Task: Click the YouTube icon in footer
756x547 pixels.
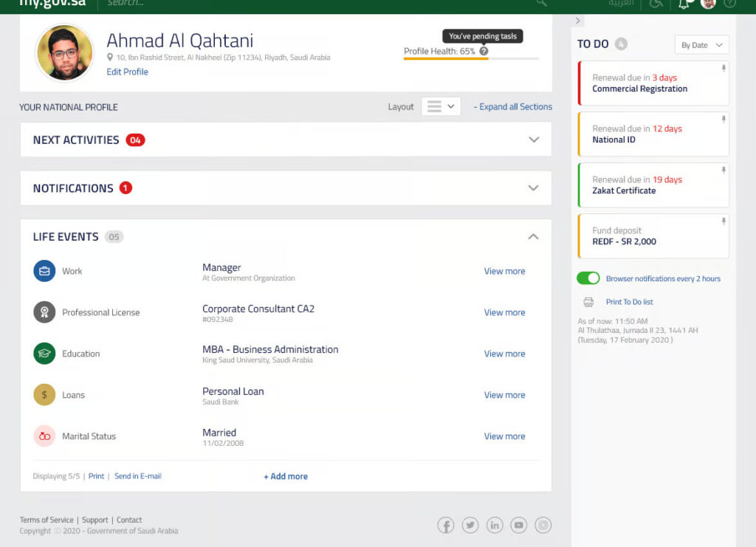Action: pyautogui.click(x=519, y=526)
